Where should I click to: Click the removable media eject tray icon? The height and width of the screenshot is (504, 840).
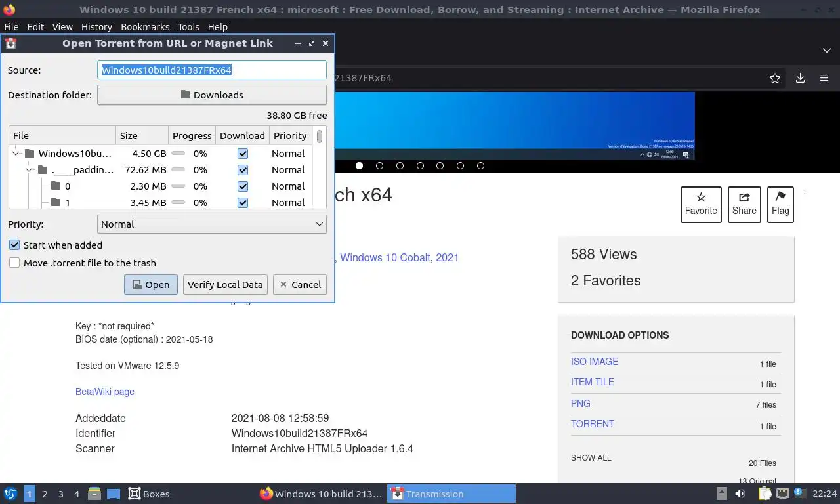721,493
